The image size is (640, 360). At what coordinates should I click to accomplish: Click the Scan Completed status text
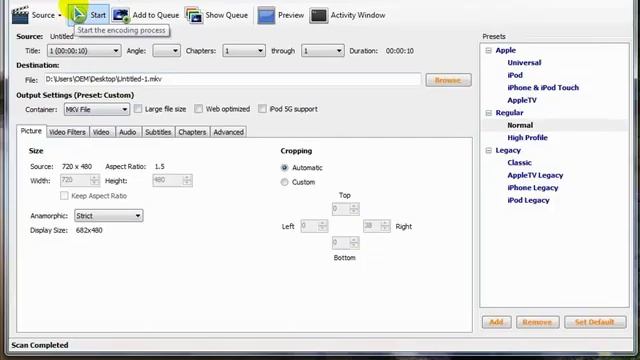click(x=40, y=345)
